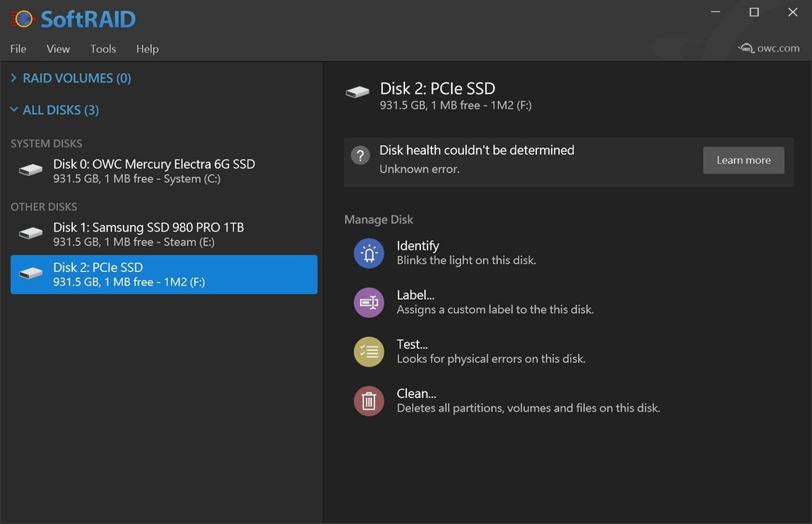812x524 pixels.
Task: Click the Label... action text
Action: tap(416, 295)
